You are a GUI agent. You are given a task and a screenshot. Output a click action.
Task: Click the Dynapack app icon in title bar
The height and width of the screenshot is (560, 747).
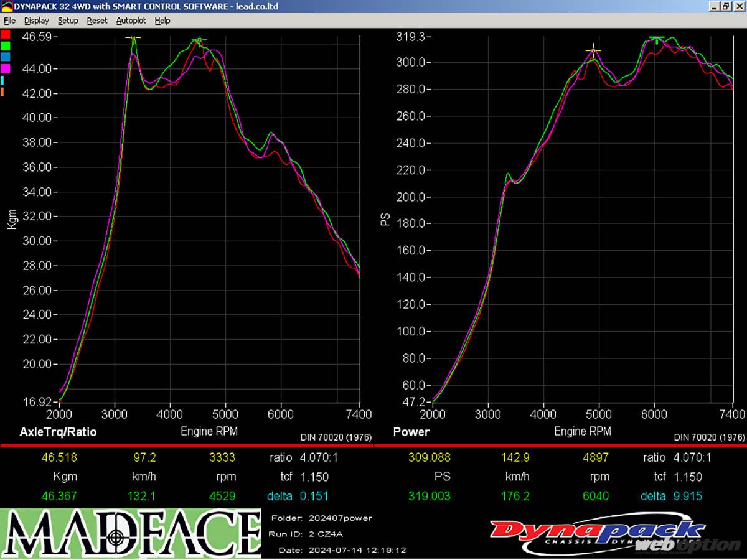pyautogui.click(x=7, y=6)
